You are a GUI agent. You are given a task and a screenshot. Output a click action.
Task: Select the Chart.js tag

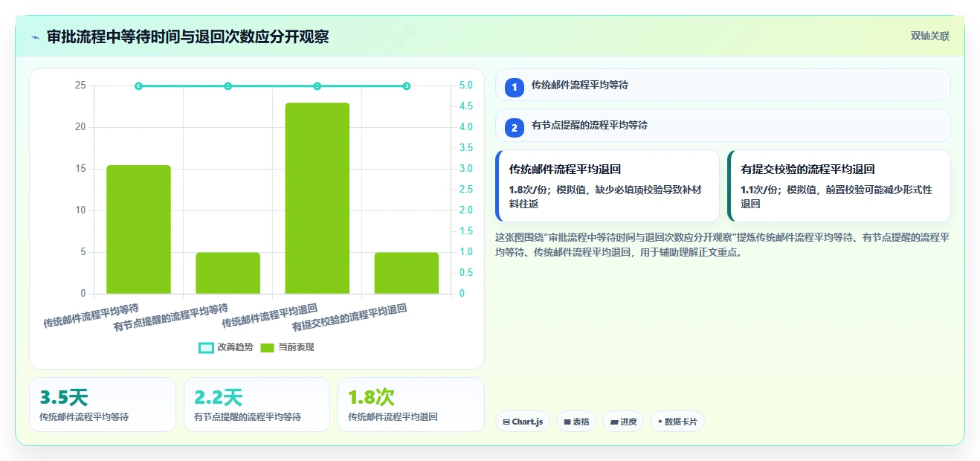point(523,422)
